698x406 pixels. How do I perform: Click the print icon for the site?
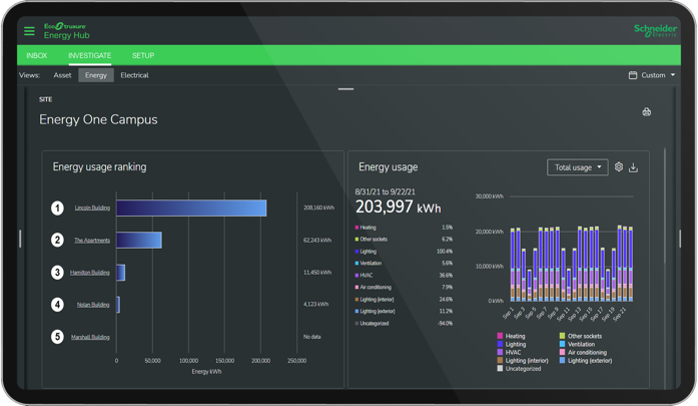pos(646,112)
